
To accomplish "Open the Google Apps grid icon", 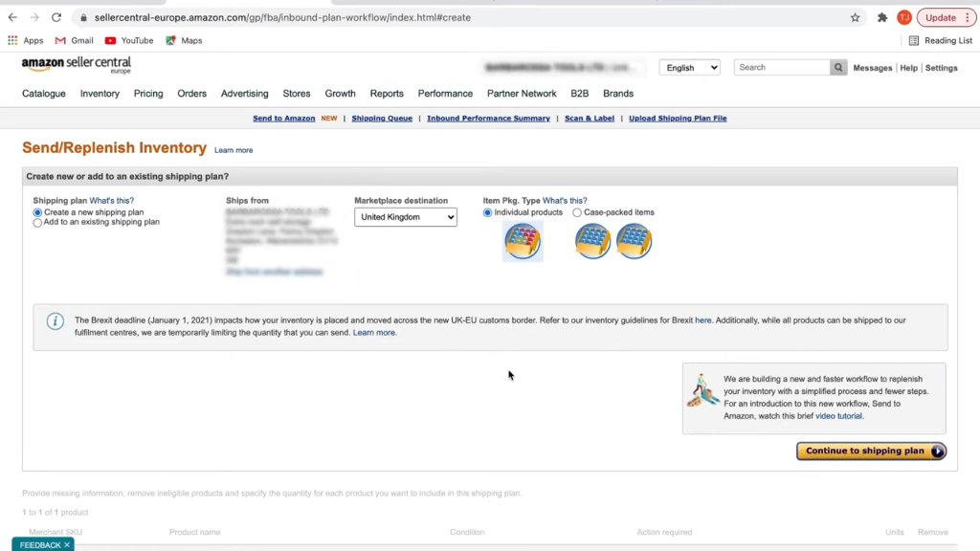I will tap(12, 40).
